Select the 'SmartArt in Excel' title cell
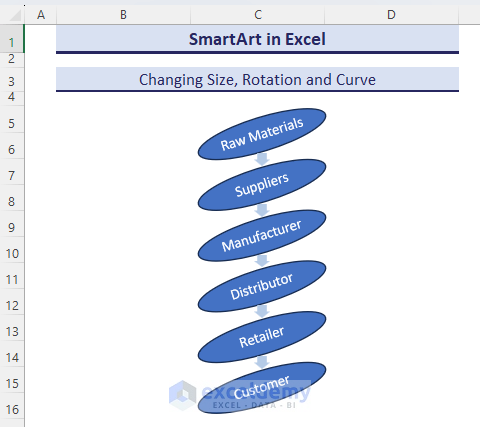Screen dimensions: 480x427 click(x=257, y=39)
